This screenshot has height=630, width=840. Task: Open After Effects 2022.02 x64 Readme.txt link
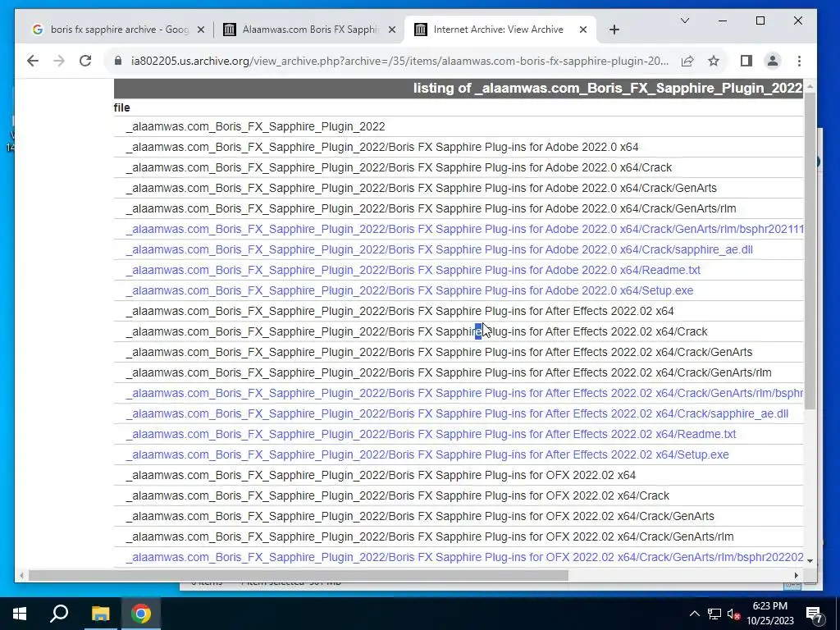point(431,434)
